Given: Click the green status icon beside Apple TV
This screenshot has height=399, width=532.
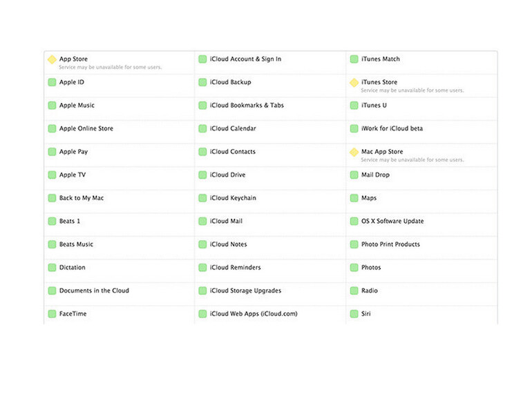Looking at the screenshot, I should (52, 175).
